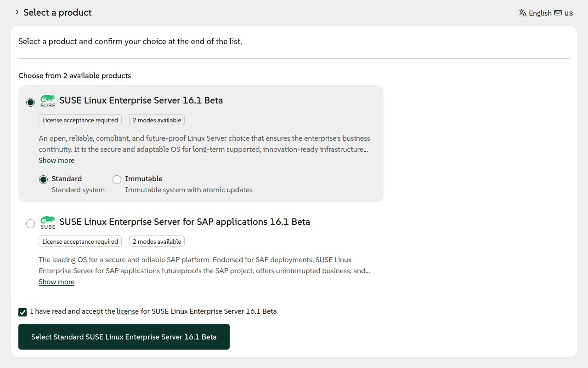
Task: Choose the Immutable mode radio button
Action: (x=117, y=179)
